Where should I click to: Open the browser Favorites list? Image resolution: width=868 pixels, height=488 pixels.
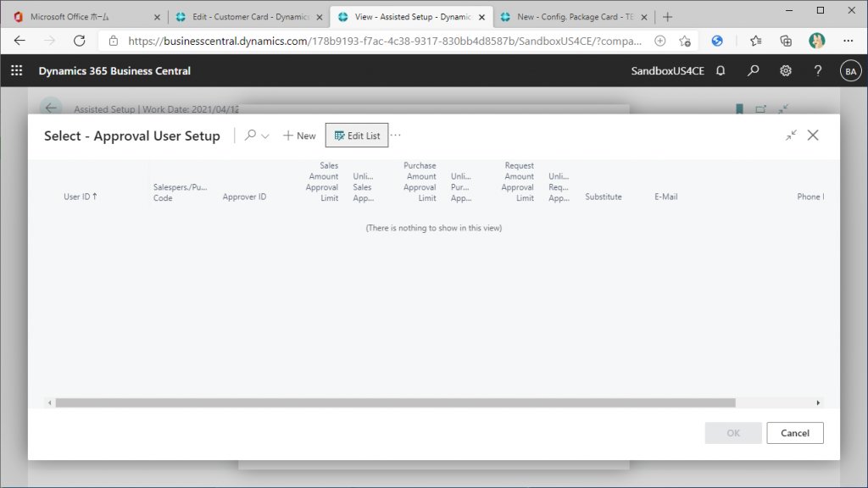point(755,41)
